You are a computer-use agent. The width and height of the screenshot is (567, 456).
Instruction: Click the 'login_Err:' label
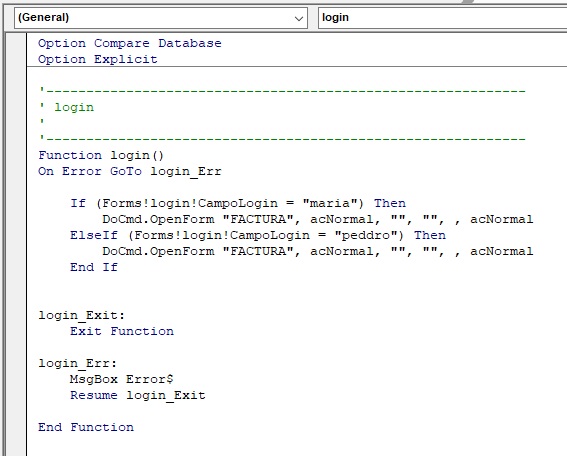(77, 363)
